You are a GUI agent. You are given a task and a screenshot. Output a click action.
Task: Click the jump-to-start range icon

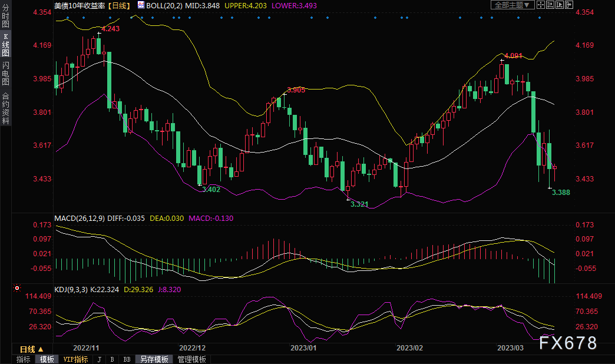550,5
